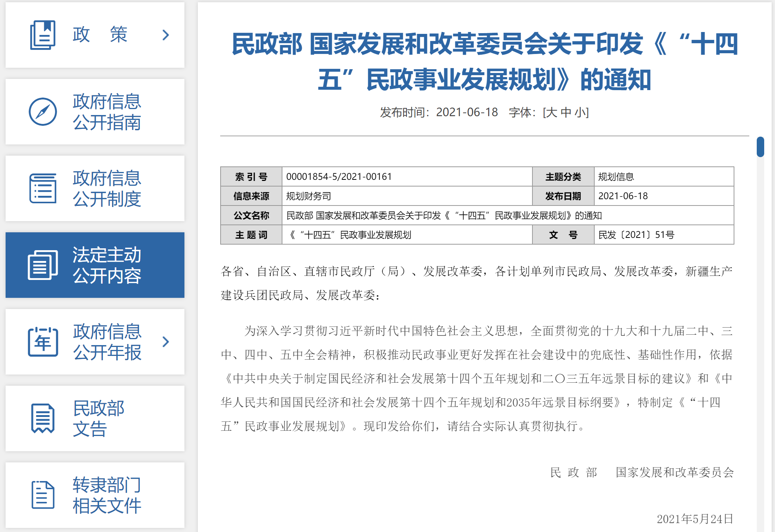The width and height of the screenshot is (775, 532).
Task: Open 转隶部门相关文件 sidebar entry
Action: click(x=107, y=495)
